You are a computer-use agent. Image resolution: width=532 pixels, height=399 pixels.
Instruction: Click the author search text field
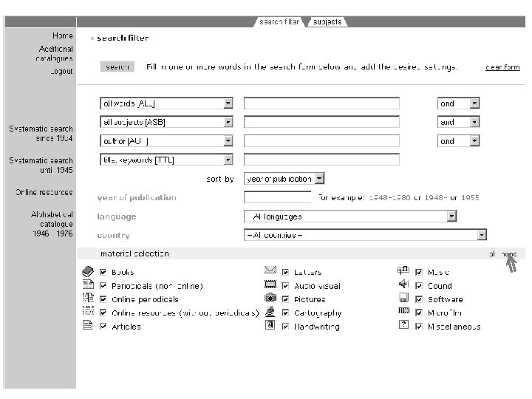(321, 141)
